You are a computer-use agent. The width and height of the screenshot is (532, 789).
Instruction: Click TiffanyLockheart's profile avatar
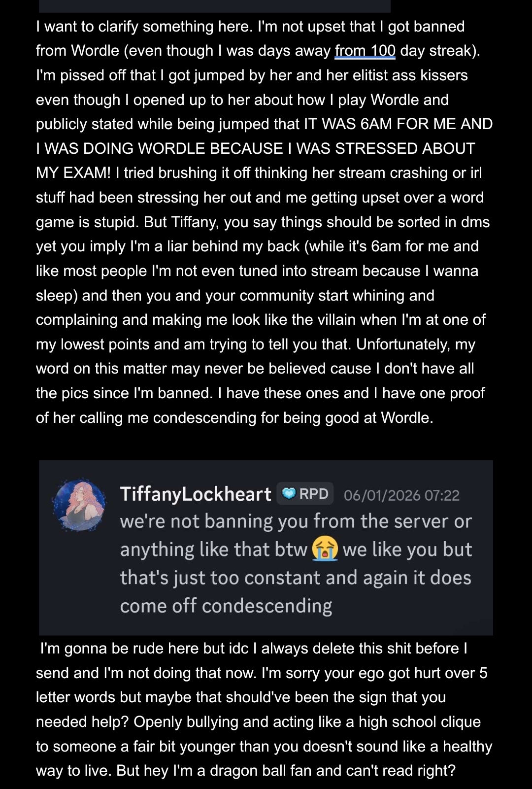79,506
